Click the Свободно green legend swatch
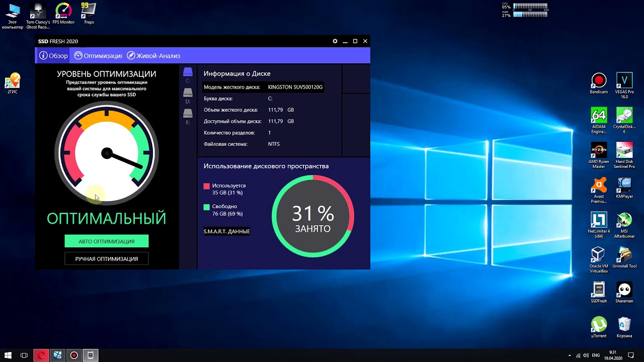The width and height of the screenshot is (644, 362). tap(206, 207)
